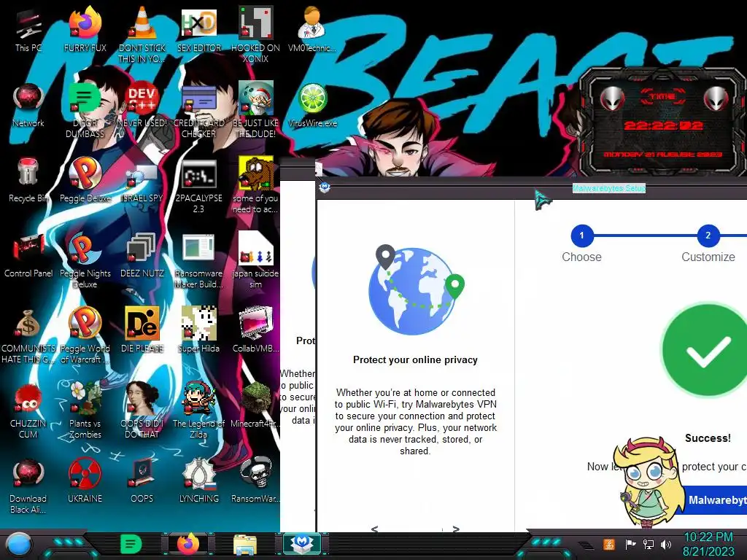The width and height of the screenshot is (747, 560).
Task: Open the OOPS DID I DO THAT portrait icon
Action: (x=142, y=411)
